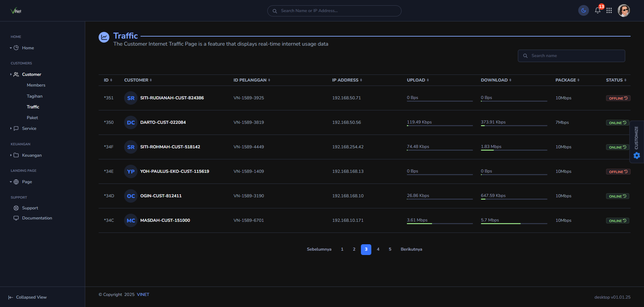Open the user profile avatar

pyautogui.click(x=624, y=11)
